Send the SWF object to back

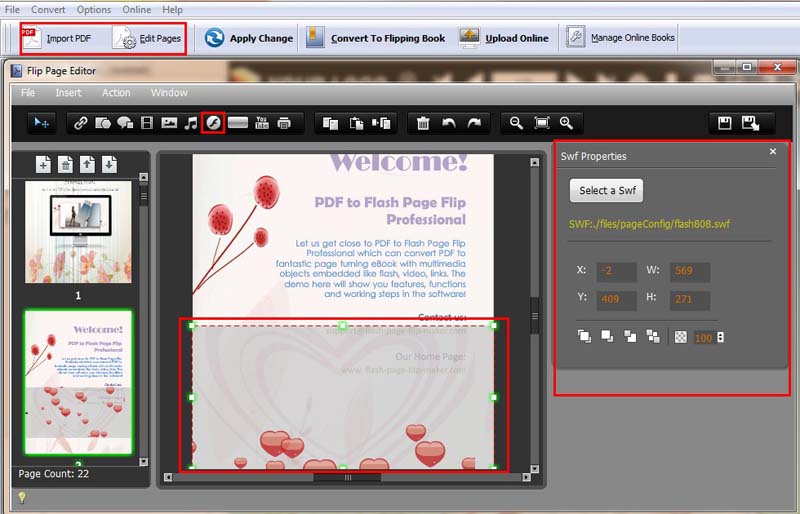(x=653, y=336)
